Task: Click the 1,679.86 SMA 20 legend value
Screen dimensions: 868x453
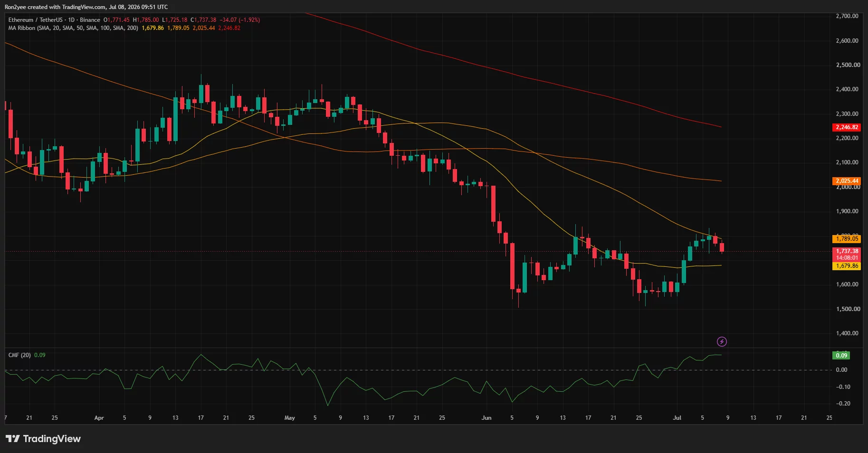Action: pos(153,28)
